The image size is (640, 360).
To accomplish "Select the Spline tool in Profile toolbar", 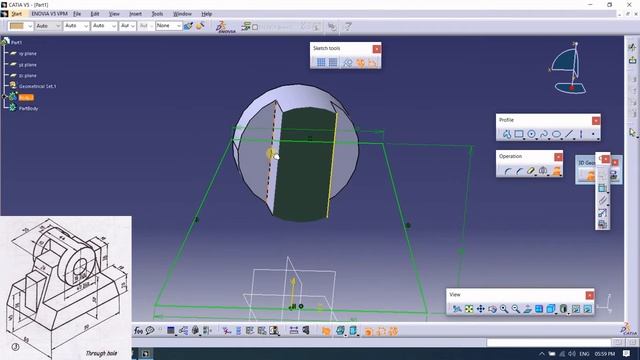I will [543, 134].
